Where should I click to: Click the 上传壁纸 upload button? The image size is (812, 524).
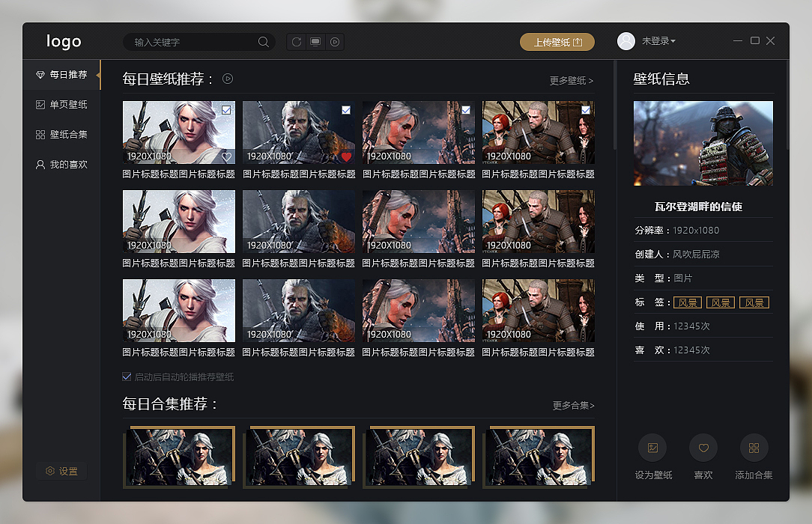click(556, 42)
